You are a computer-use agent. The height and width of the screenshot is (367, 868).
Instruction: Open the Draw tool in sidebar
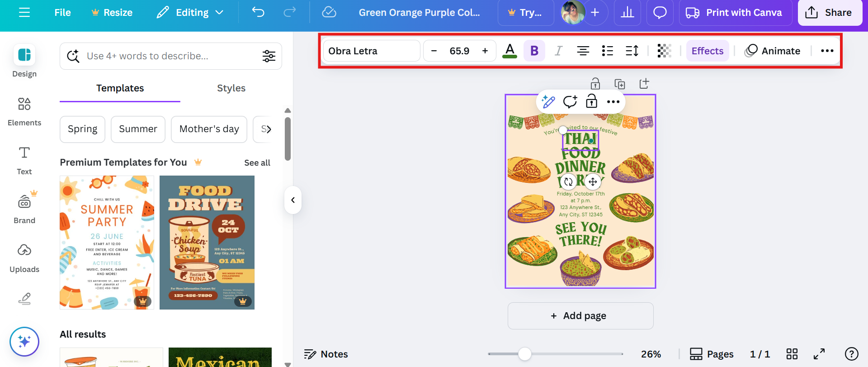point(24,299)
